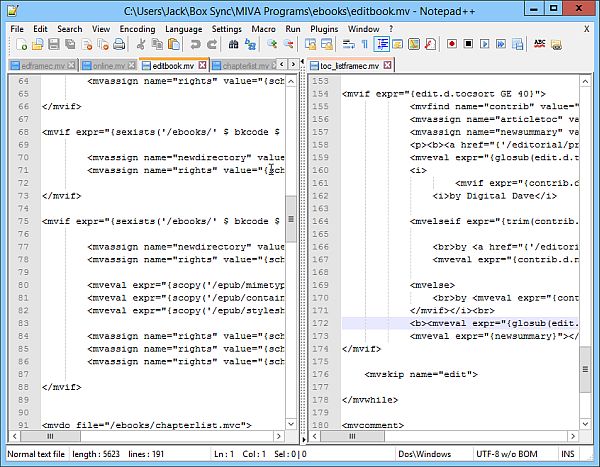Start macro recording with red dot icon
600x467 pixels.
(452, 44)
